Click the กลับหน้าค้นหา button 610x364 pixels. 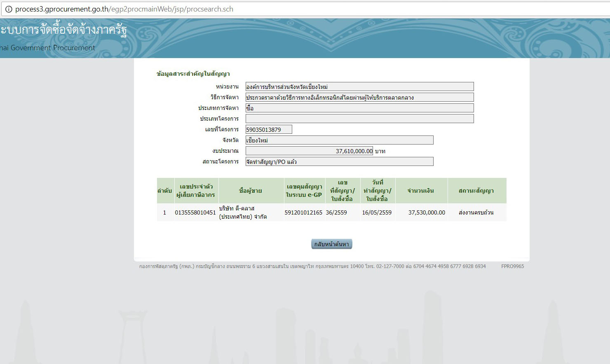click(331, 244)
